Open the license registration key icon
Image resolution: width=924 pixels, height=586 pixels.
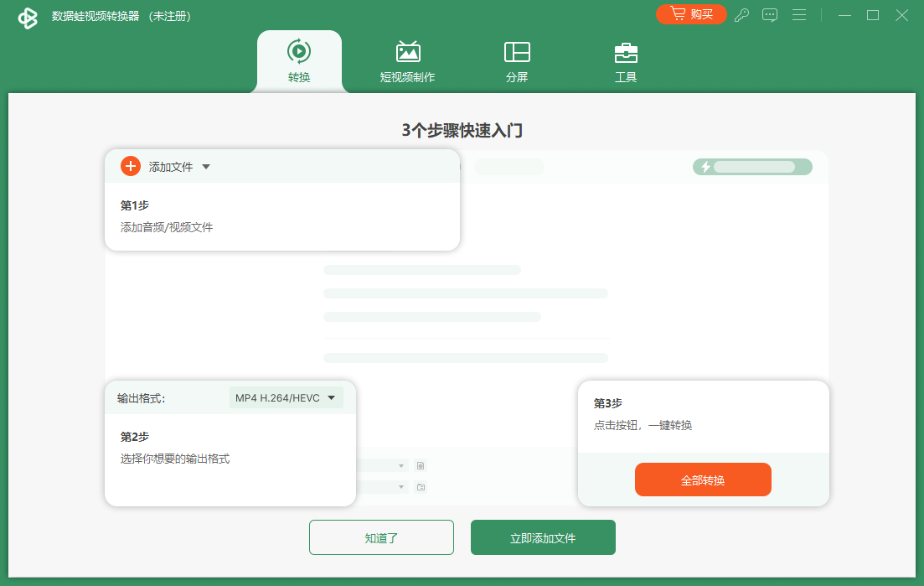pos(741,14)
